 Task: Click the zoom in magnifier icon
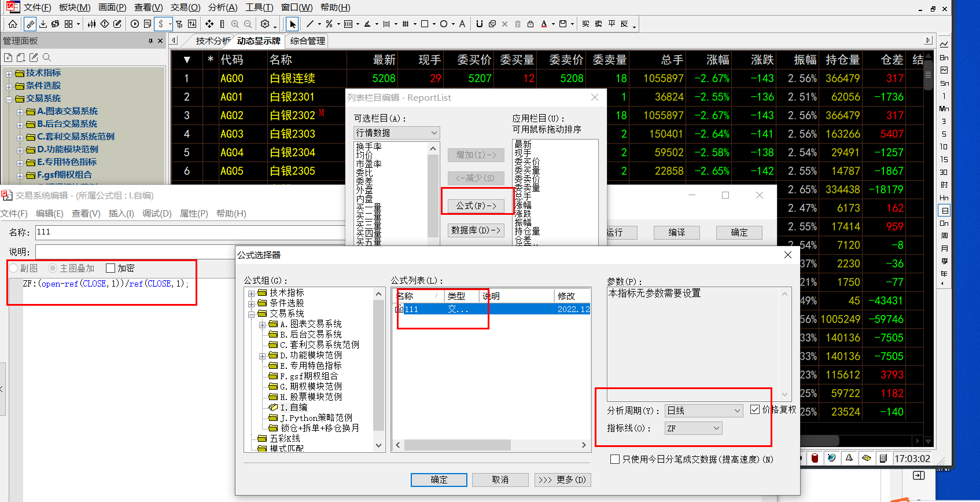[x=235, y=24]
